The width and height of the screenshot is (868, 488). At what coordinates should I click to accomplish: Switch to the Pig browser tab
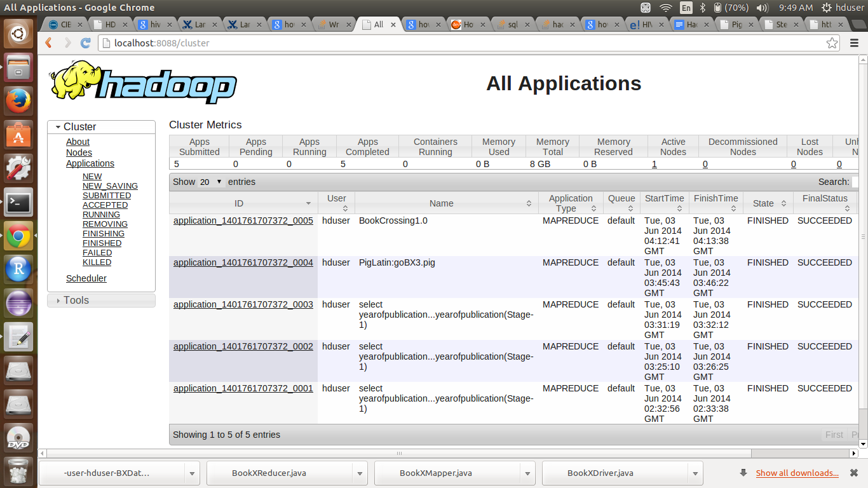(737, 25)
